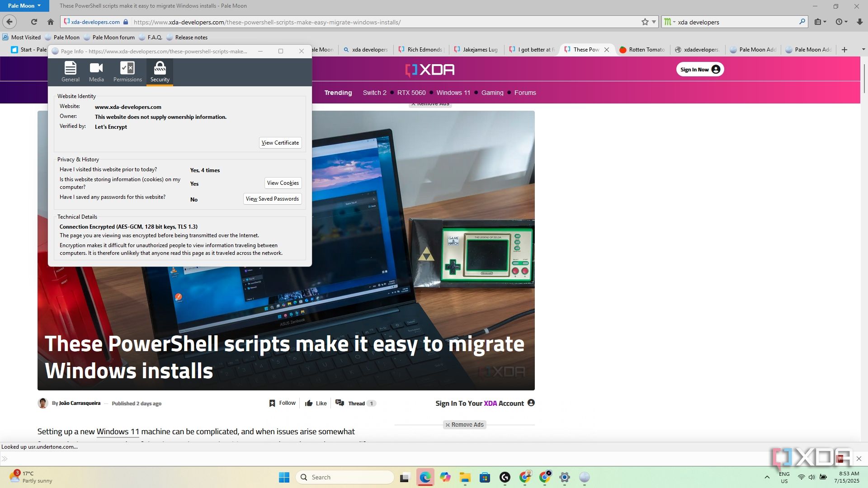868x488 pixels.
Task: Click the site identity xda-developers.com badge
Action: 96,22
